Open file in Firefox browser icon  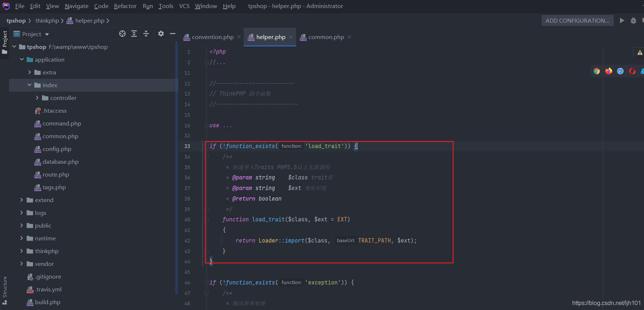pyautogui.click(x=609, y=71)
